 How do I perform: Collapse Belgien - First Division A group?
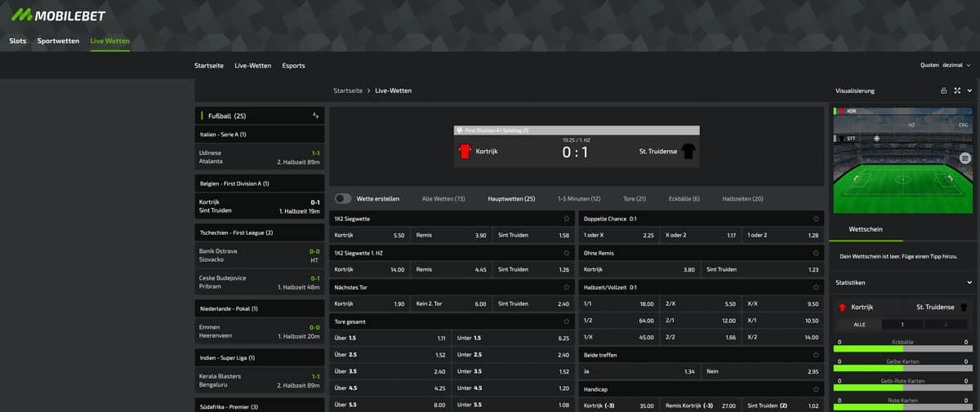(x=260, y=184)
